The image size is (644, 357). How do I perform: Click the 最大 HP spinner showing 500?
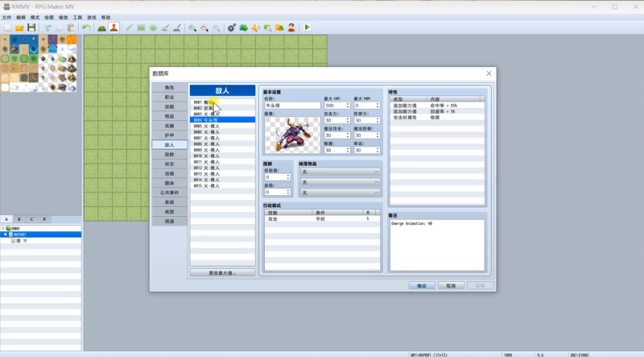(x=336, y=106)
